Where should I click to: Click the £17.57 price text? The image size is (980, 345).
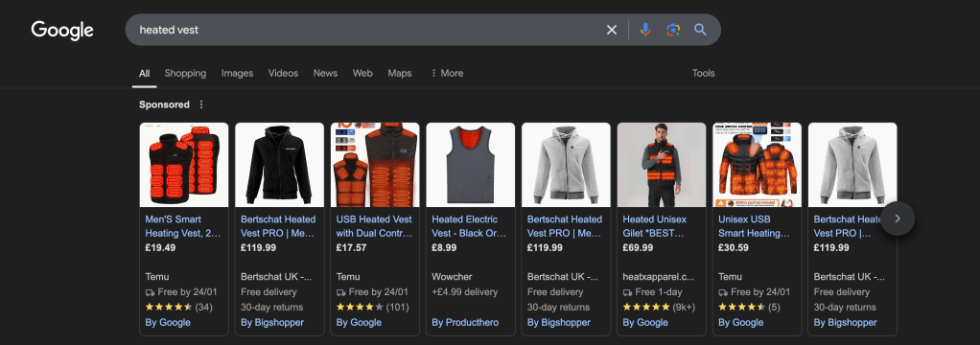tap(351, 247)
